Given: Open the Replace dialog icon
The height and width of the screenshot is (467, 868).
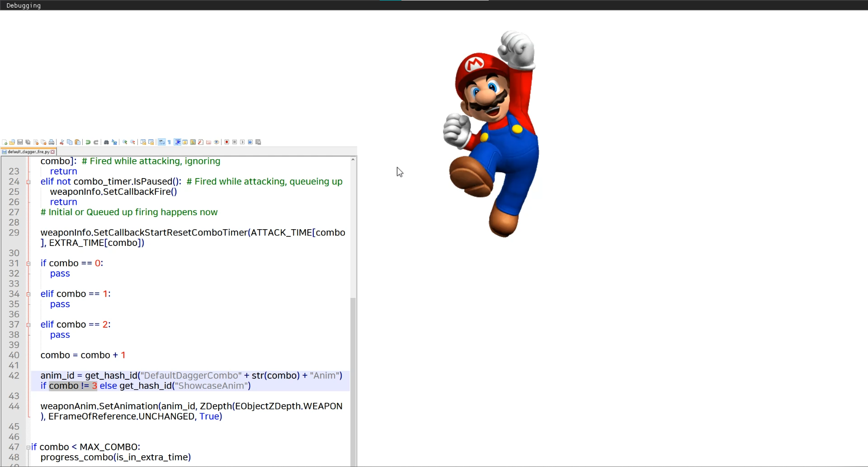Looking at the screenshot, I should pyautogui.click(x=114, y=142).
